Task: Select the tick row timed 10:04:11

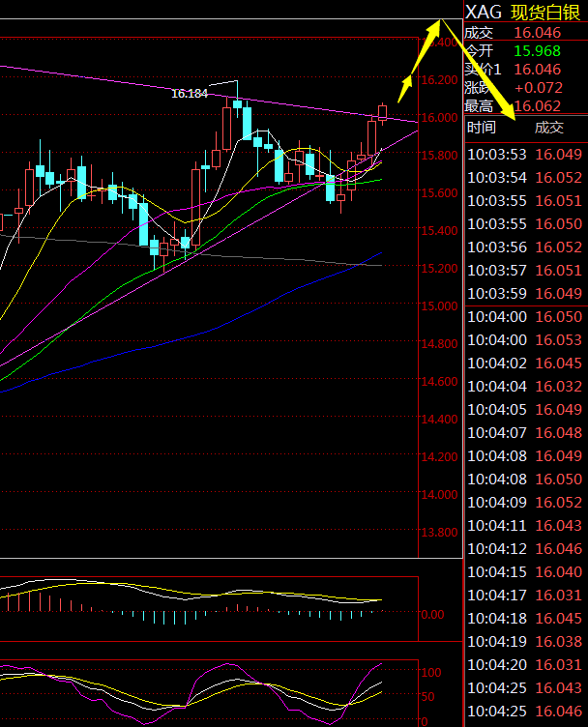Action: (x=524, y=525)
